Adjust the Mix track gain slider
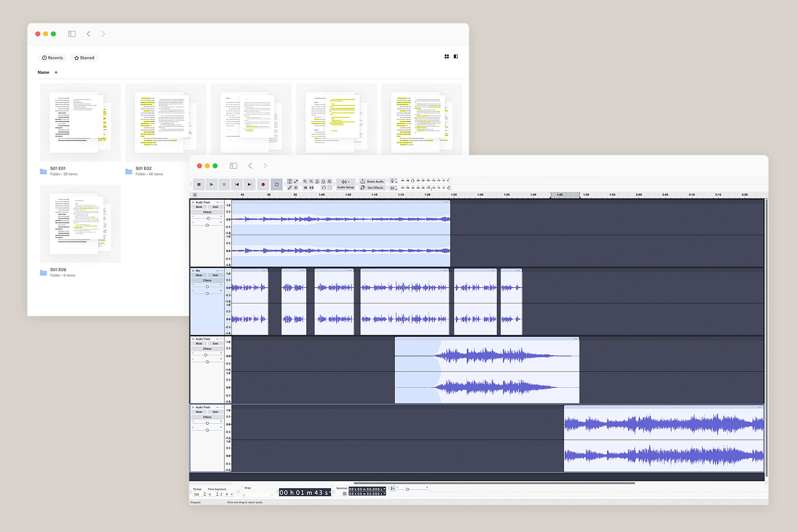Screen dimensions: 798x532 (x=207, y=287)
